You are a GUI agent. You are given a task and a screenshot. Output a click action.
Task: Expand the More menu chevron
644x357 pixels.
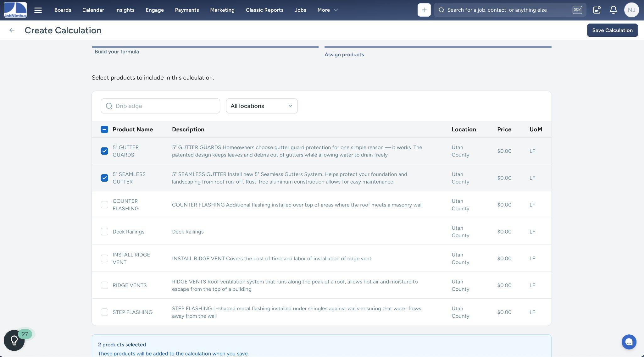coord(336,10)
